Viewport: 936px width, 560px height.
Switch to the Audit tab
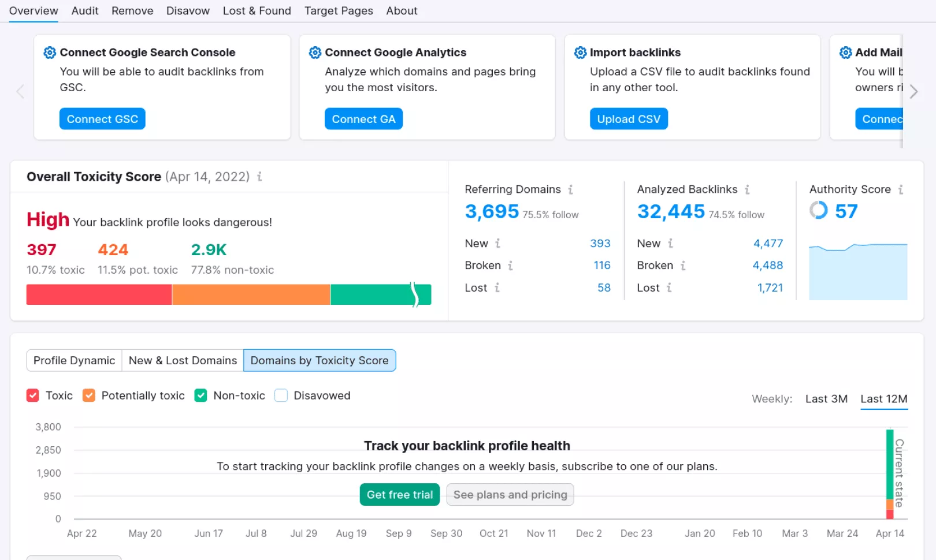(85, 11)
